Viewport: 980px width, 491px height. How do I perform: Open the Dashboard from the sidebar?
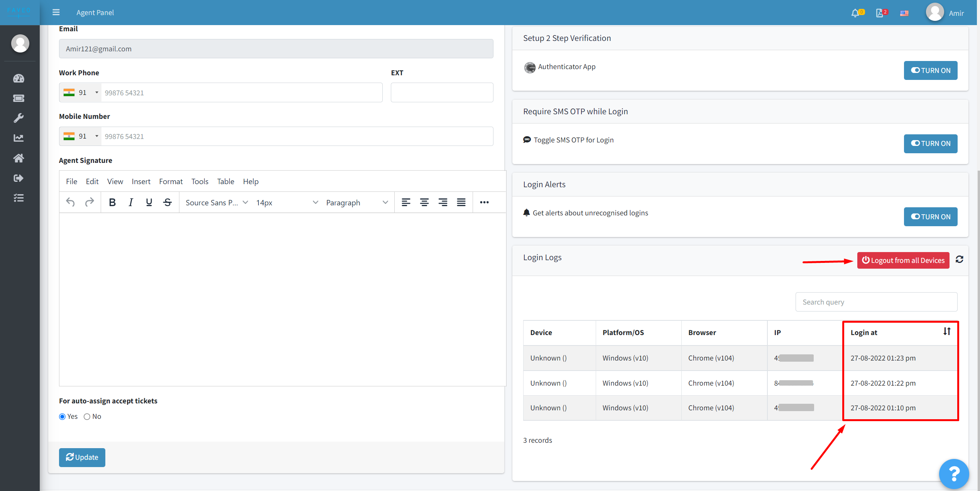(x=19, y=78)
